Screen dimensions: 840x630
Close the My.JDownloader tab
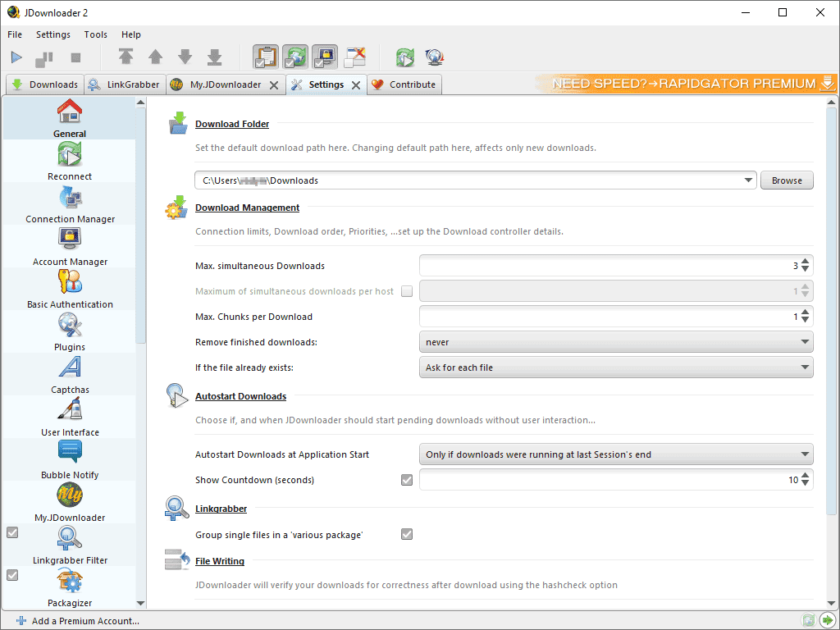click(x=274, y=85)
